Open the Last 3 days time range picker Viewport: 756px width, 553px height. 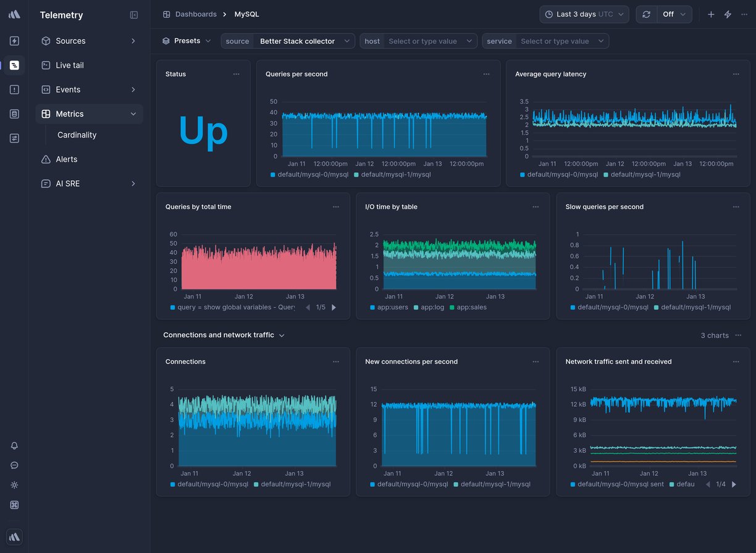pos(583,14)
